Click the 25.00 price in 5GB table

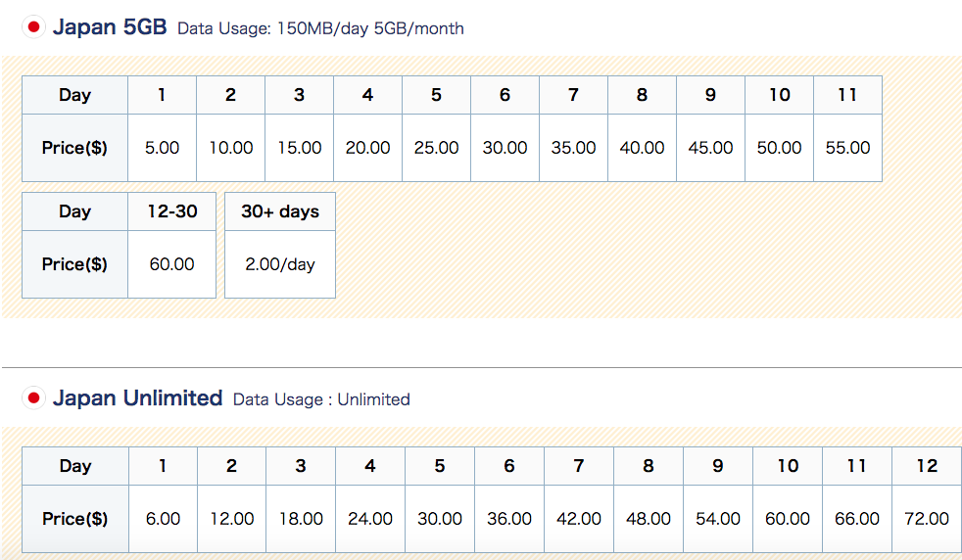(436, 148)
